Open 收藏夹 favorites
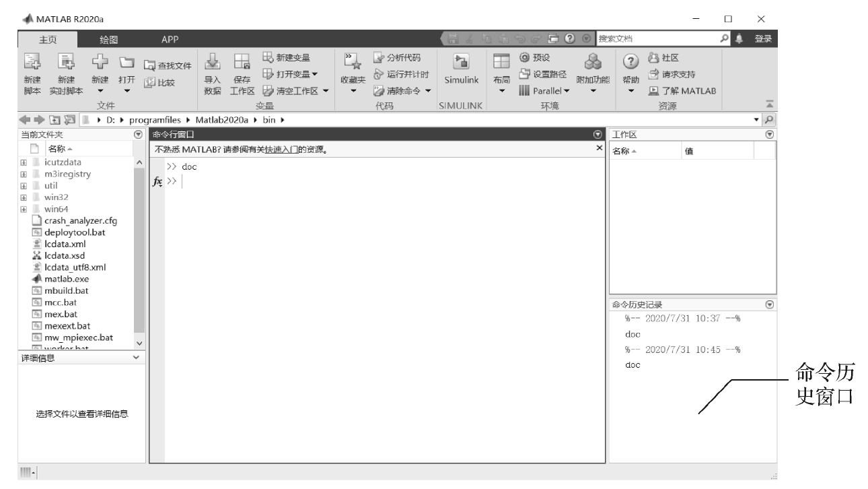 (x=353, y=74)
